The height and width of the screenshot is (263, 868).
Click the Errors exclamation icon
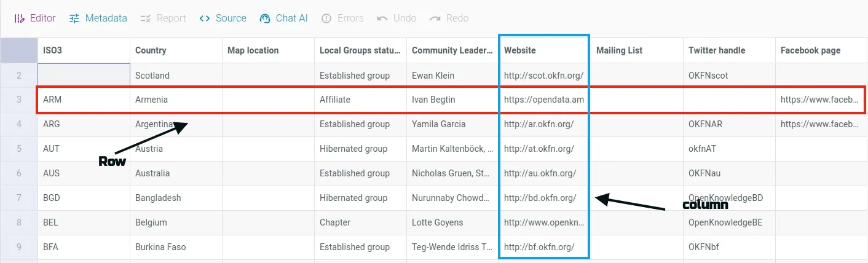326,18
